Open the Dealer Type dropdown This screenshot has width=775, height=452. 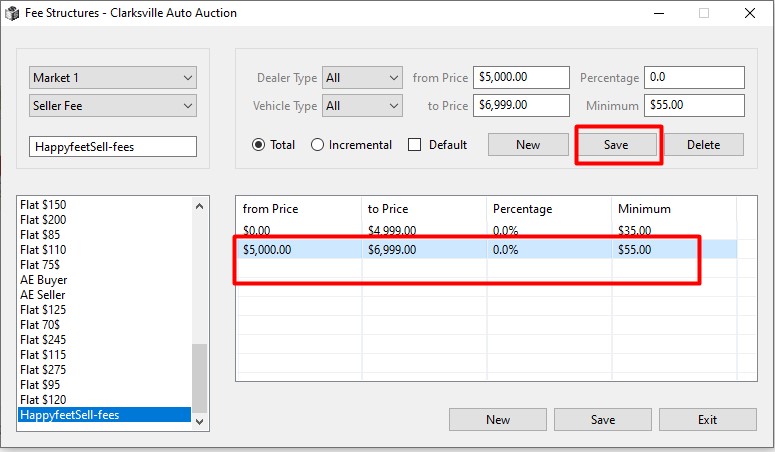point(362,78)
